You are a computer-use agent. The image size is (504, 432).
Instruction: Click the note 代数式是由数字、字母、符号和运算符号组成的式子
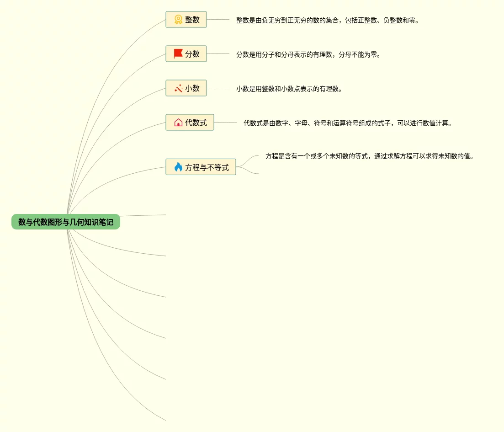coord(348,123)
